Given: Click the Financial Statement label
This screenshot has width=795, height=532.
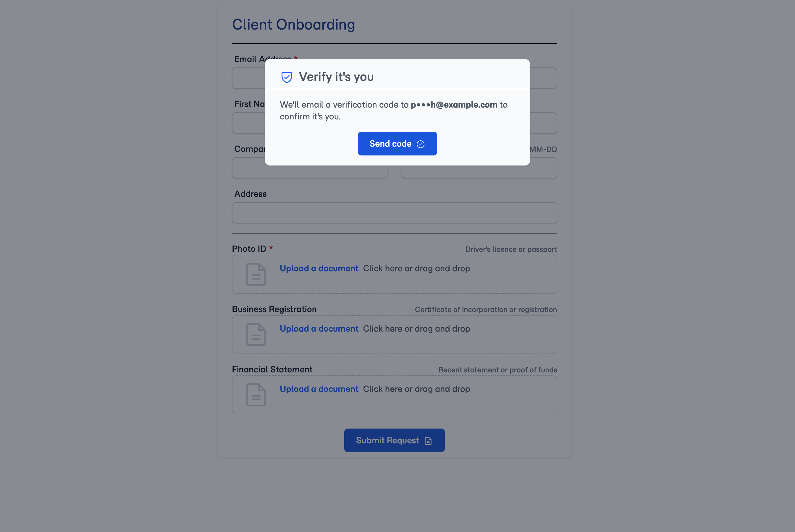Looking at the screenshot, I should [x=272, y=369].
